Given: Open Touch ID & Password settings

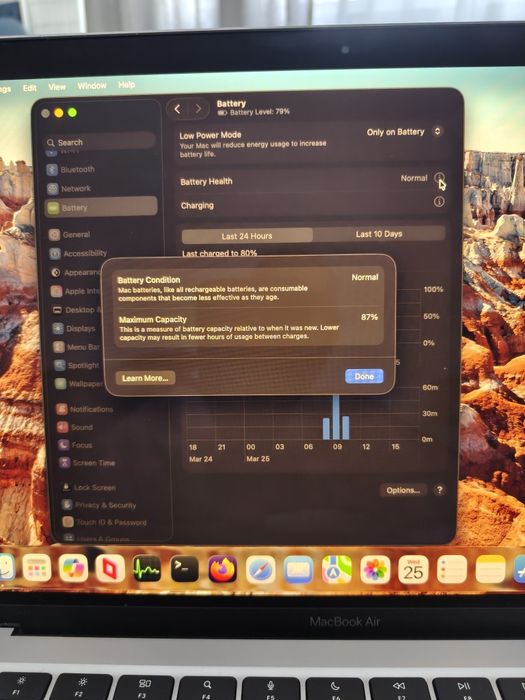Looking at the screenshot, I should click(x=105, y=522).
